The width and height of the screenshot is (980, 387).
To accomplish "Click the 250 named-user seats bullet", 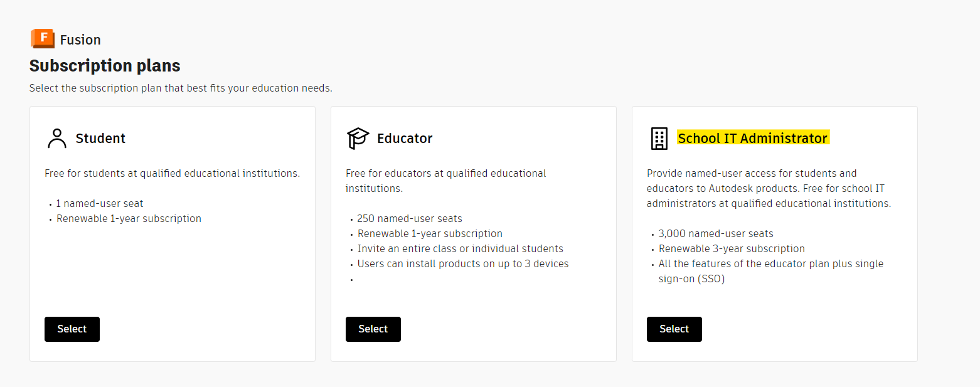I will click(x=410, y=218).
